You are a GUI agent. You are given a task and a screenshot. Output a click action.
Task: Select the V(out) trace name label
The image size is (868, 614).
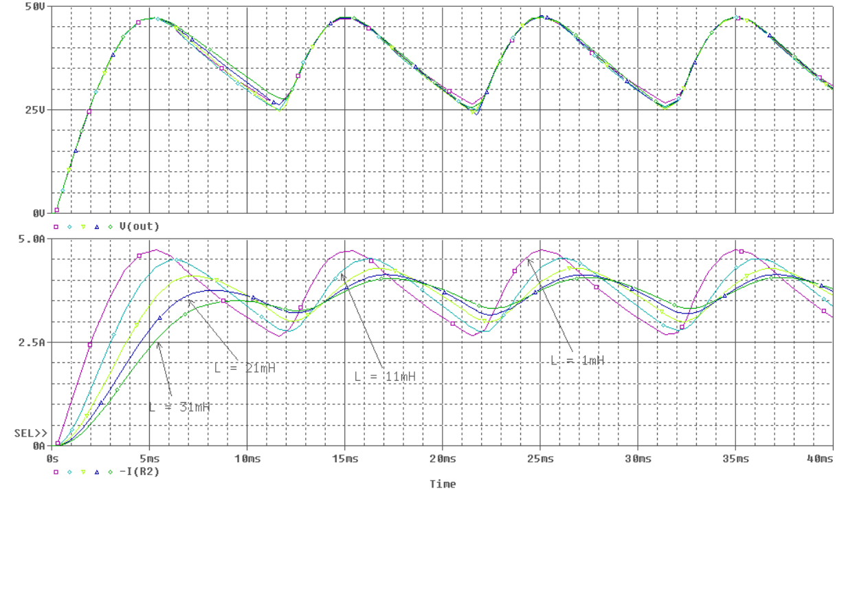[x=140, y=226]
